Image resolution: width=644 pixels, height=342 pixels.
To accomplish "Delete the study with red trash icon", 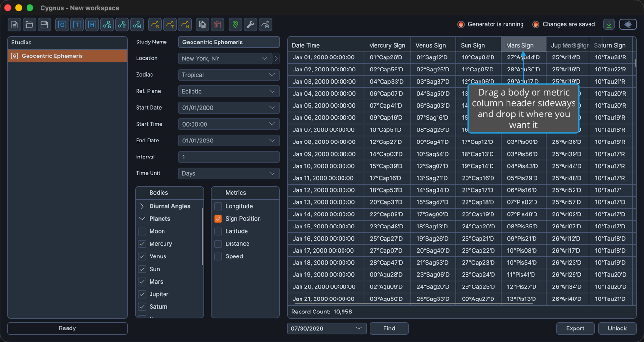I will 218,25.
